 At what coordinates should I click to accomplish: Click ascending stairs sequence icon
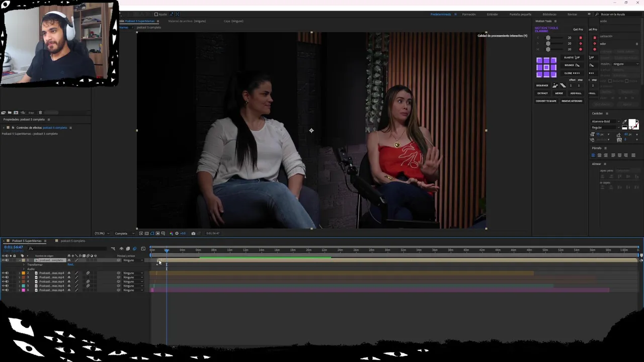555,85
